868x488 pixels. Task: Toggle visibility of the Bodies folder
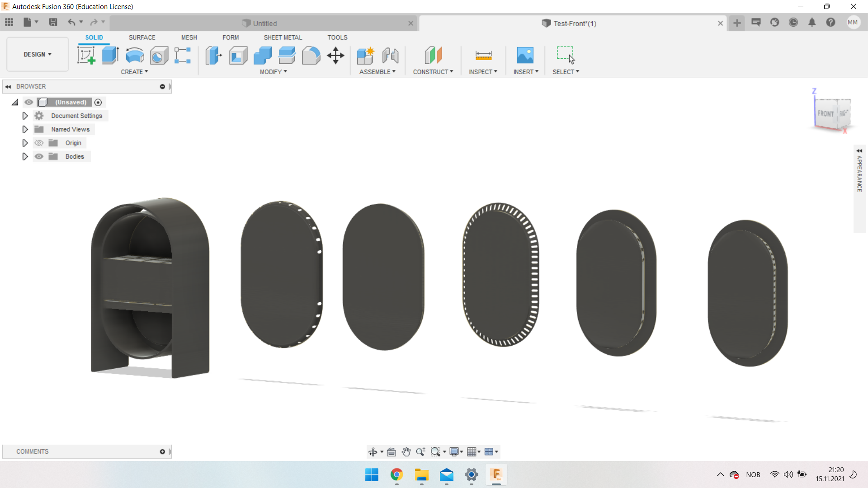[x=39, y=156]
